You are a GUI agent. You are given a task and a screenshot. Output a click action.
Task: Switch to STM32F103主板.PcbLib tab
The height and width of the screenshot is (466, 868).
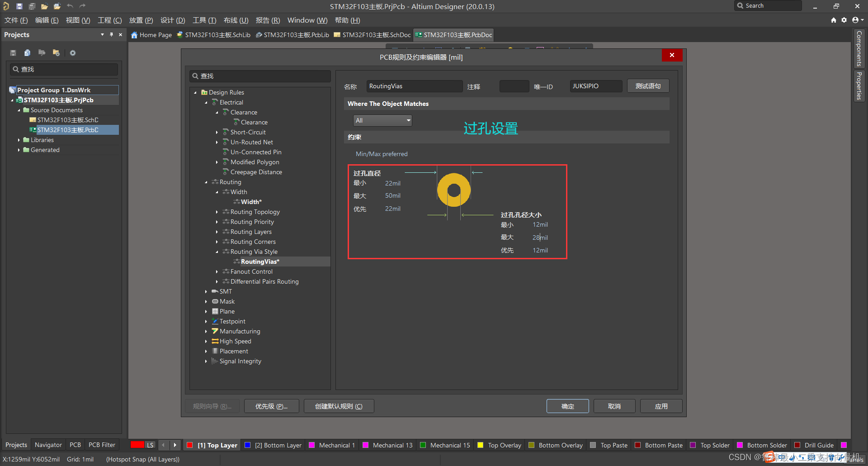pos(292,35)
